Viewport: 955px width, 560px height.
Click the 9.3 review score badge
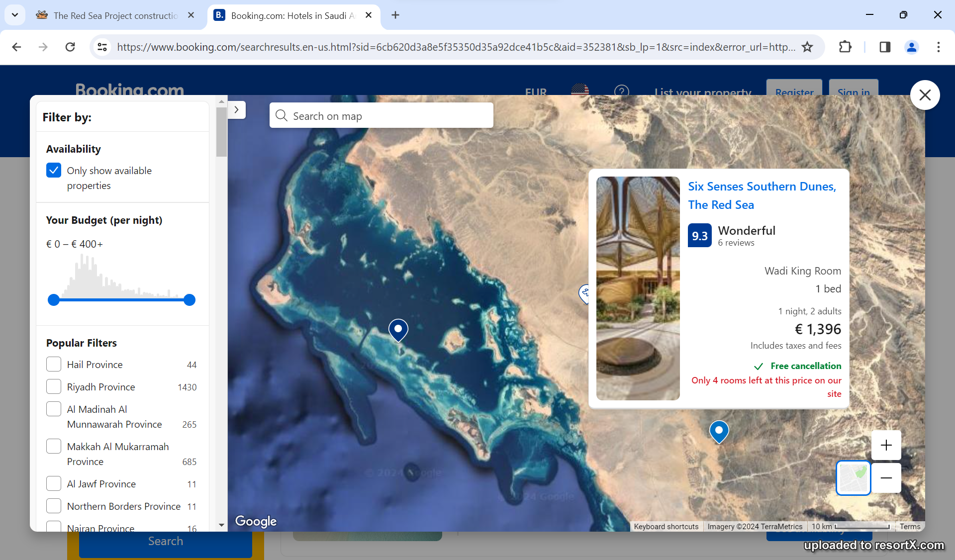pos(700,236)
